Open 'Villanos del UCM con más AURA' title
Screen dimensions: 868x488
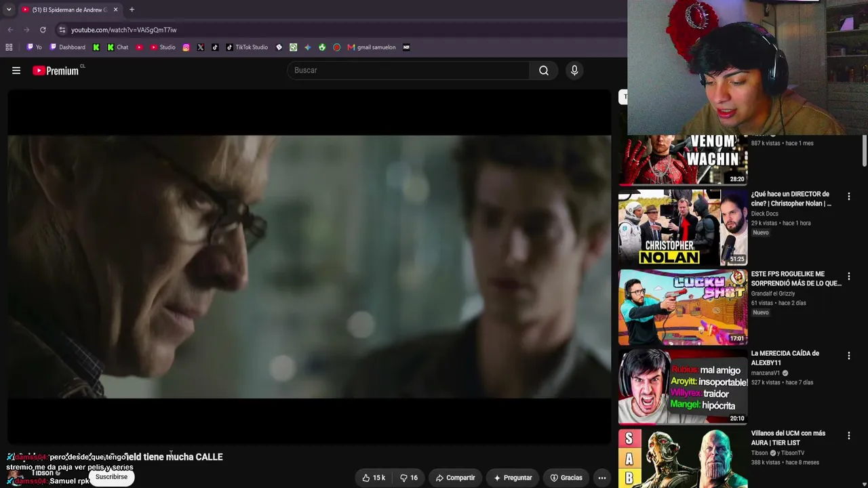788,438
